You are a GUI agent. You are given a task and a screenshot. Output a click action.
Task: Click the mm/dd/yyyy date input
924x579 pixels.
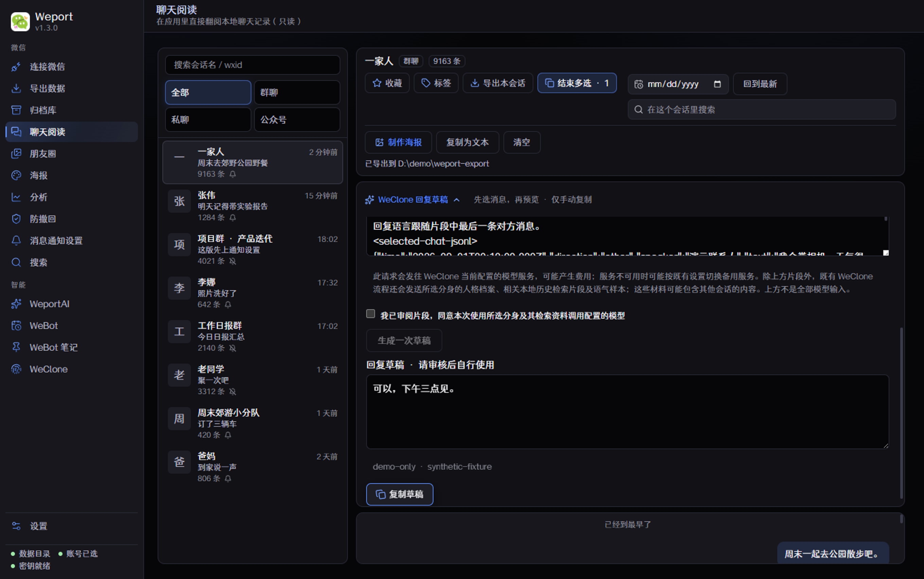[678, 84]
